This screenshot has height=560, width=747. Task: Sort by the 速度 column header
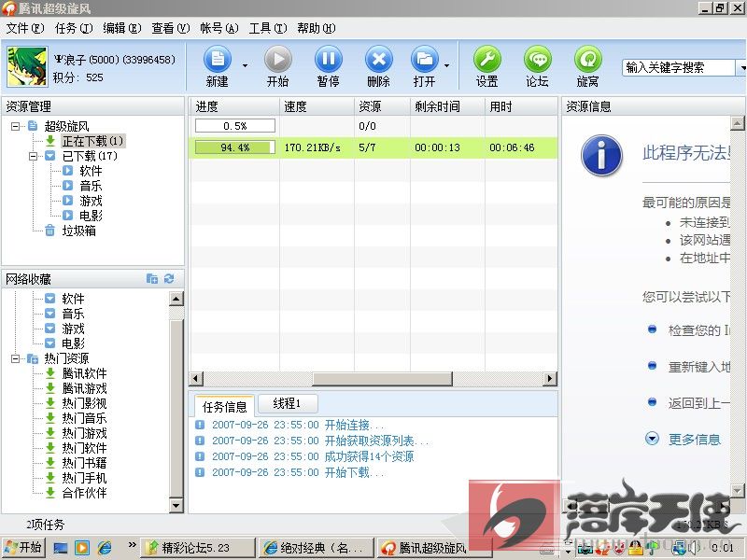click(x=317, y=106)
